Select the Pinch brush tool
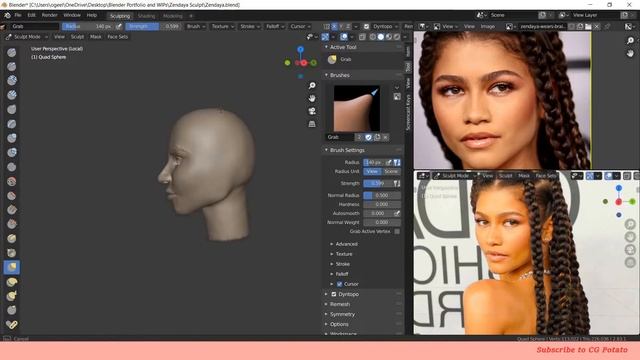 (11, 253)
